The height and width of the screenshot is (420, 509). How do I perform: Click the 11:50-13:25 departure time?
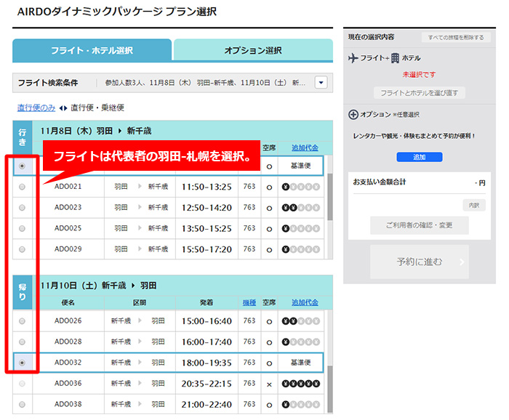pos(207,187)
